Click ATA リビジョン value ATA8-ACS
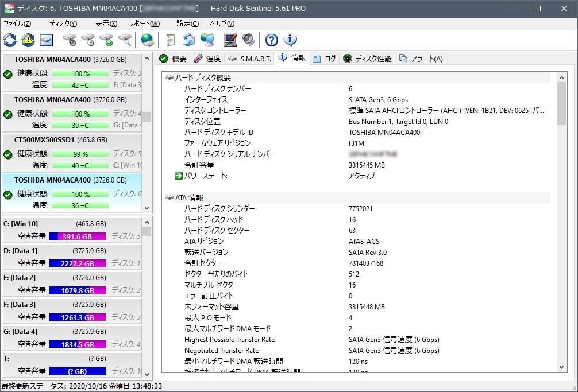 364,242
